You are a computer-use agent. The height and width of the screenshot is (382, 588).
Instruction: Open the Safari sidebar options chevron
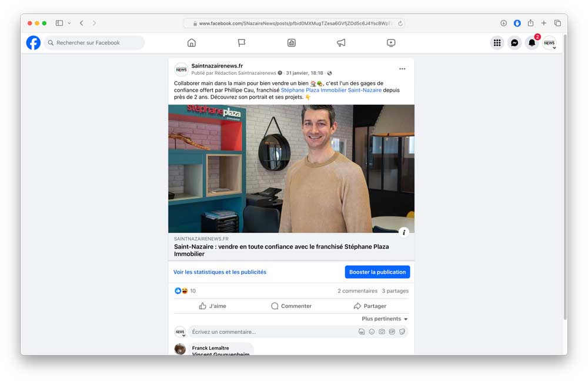click(x=69, y=24)
